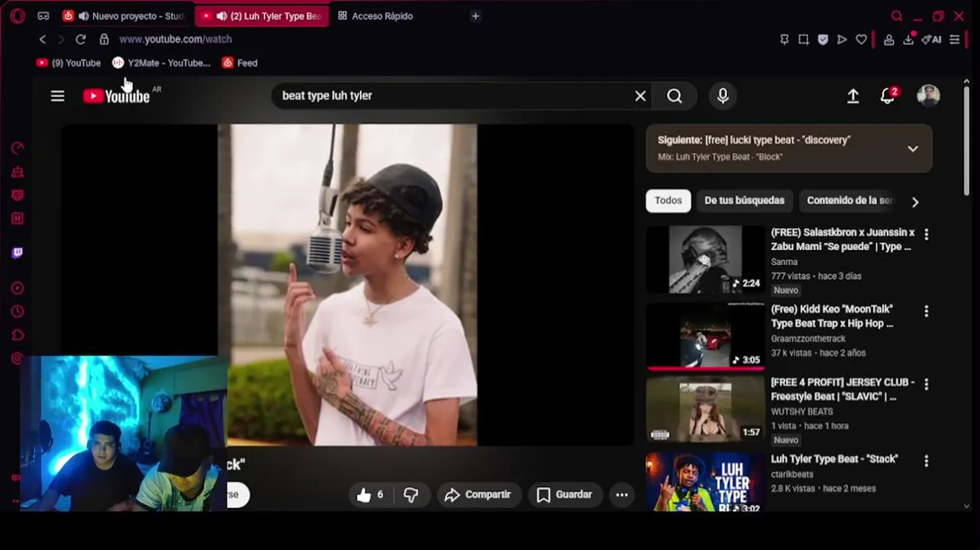Open options for Salastkbron x Juanssin video

tap(926, 235)
